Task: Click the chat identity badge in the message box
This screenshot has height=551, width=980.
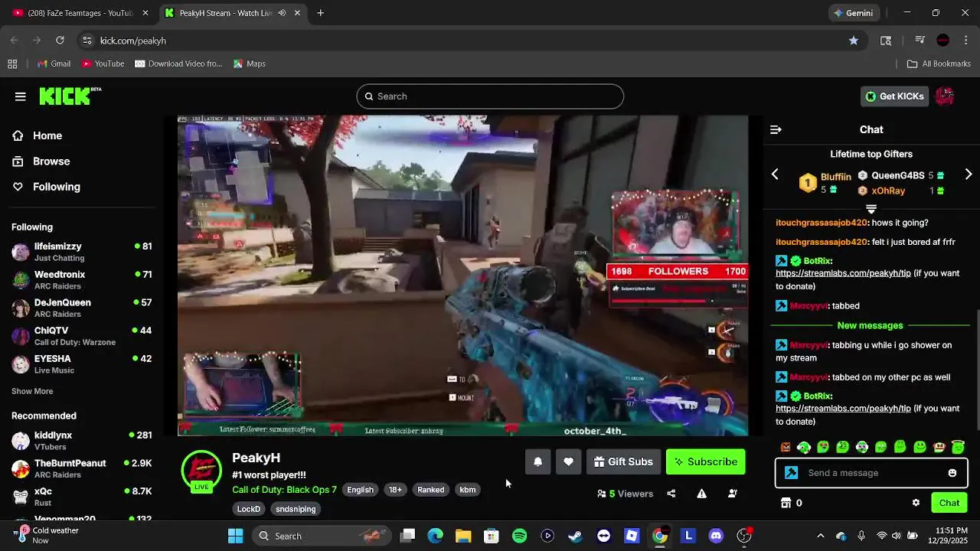Action: 792,473
